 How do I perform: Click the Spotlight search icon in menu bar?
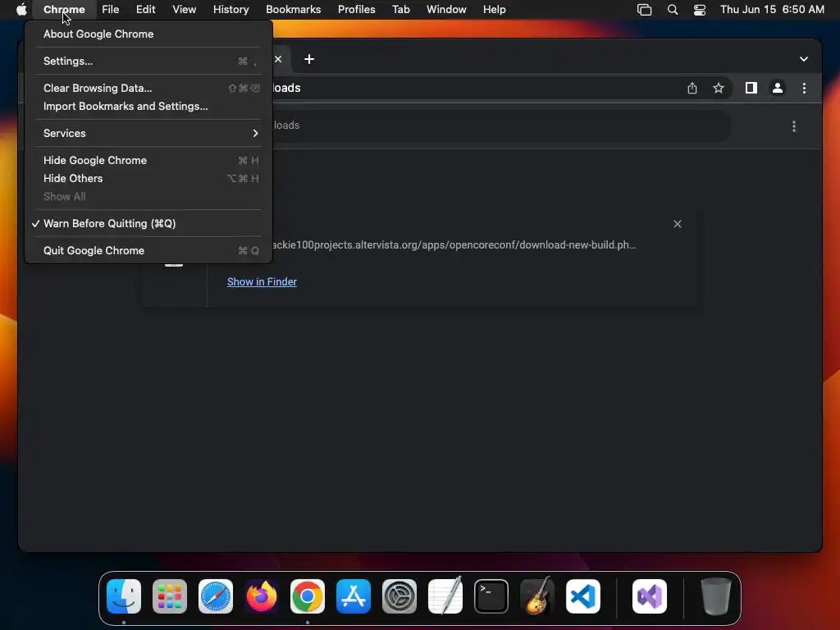pos(673,10)
